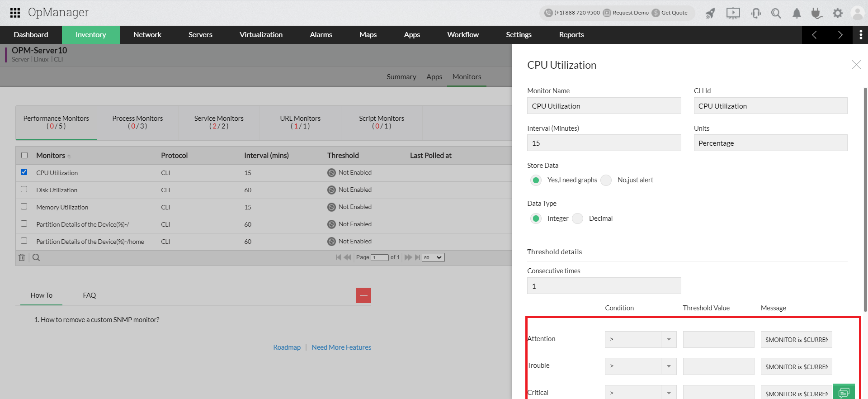Click the phone number call icon
Screen dimensions: 868x399
point(548,13)
